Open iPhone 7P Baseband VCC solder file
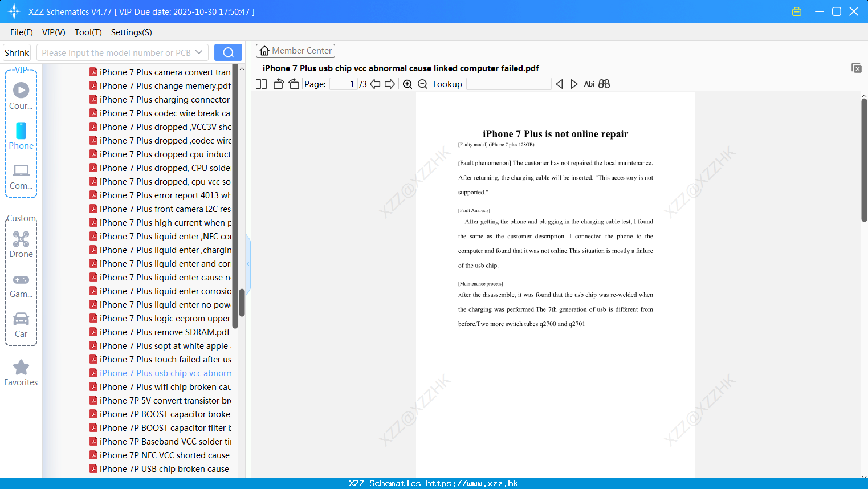 tap(160, 441)
